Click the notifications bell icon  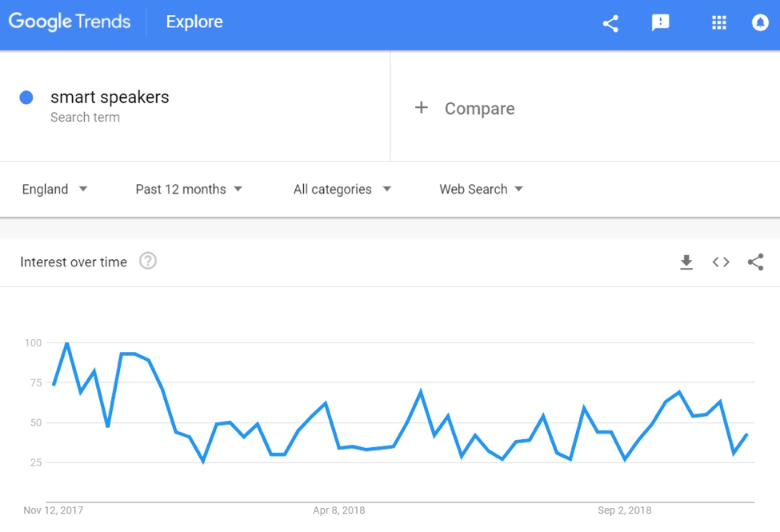pyautogui.click(x=760, y=22)
